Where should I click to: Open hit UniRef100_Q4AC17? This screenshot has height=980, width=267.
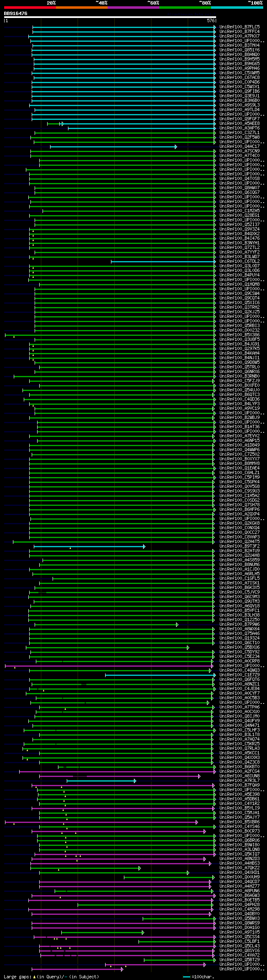(239, 147)
